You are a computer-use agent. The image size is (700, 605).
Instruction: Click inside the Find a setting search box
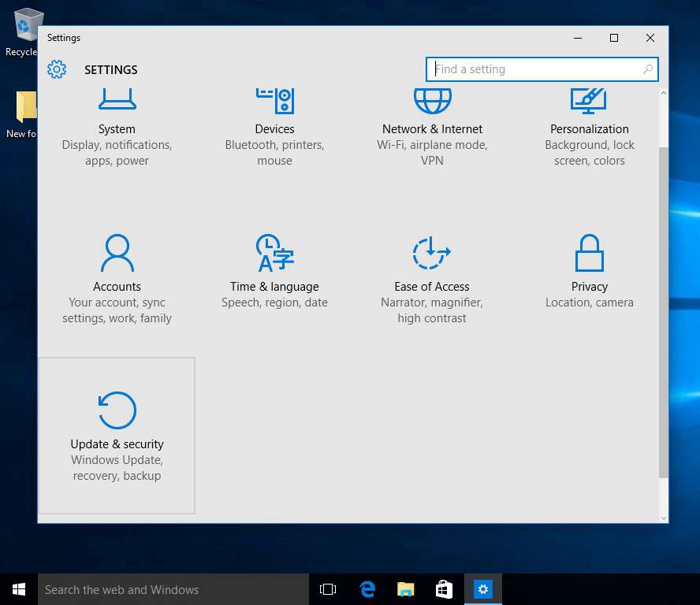[x=536, y=69]
